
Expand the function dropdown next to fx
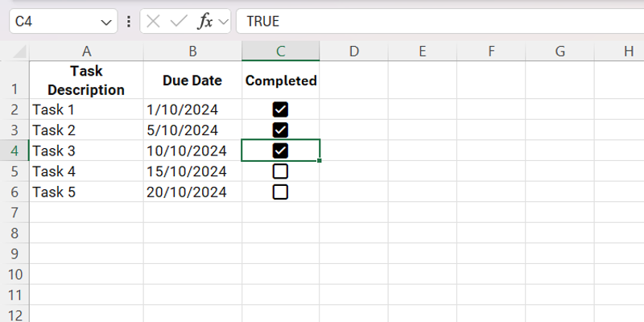pos(223,22)
